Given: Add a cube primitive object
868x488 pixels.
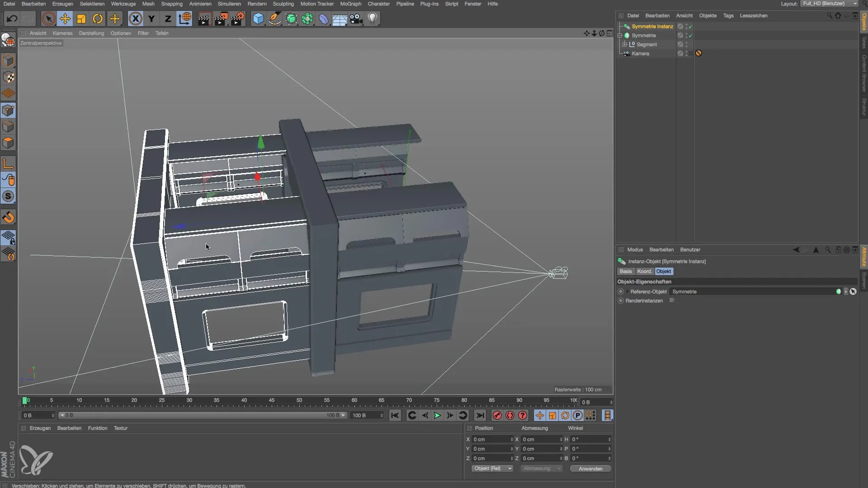Looking at the screenshot, I should click(x=258, y=19).
